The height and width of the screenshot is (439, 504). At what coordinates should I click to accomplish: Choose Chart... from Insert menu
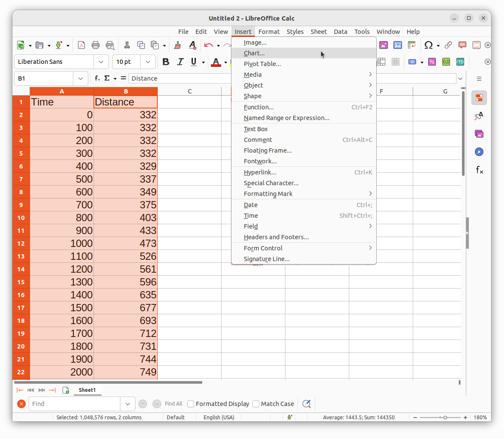(304, 53)
